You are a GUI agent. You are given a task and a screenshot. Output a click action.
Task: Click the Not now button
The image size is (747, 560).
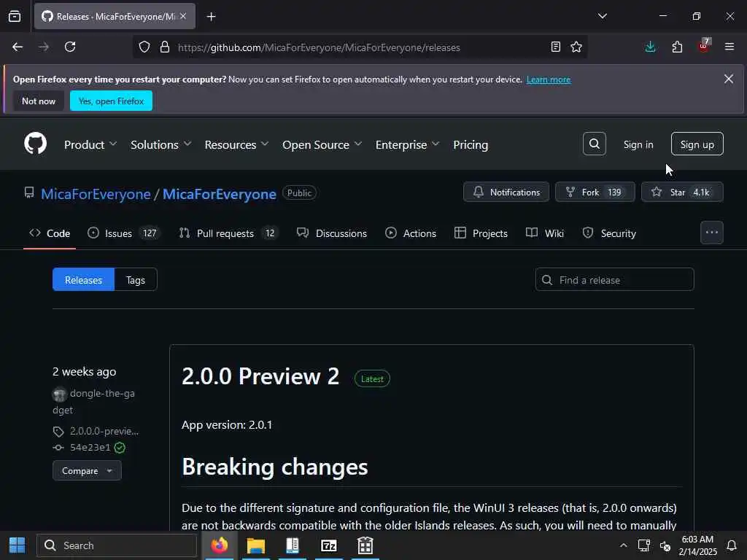click(x=39, y=101)
